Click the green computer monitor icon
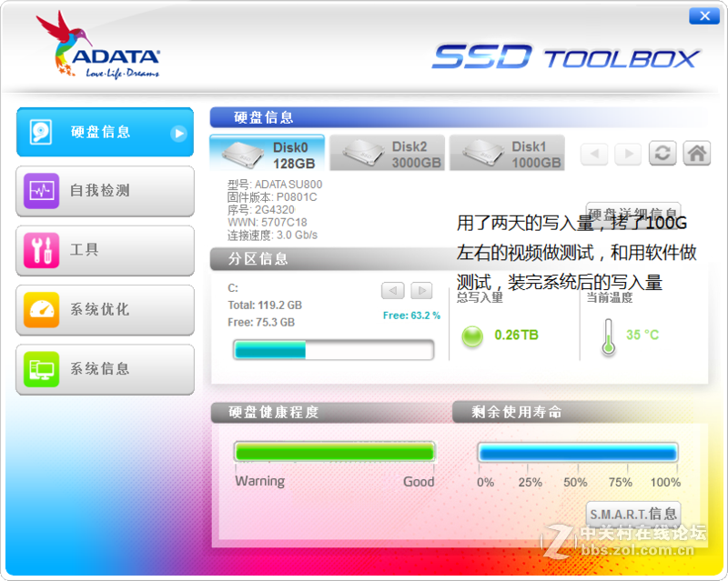Image resolution: width=728 pixels, height=581 pixels. [x=41, y=369]
